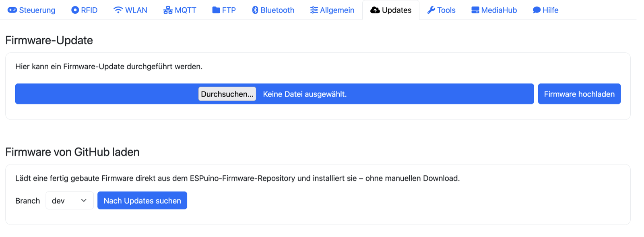
Task: Click the MediaHub drive icon
Action: 475,10
